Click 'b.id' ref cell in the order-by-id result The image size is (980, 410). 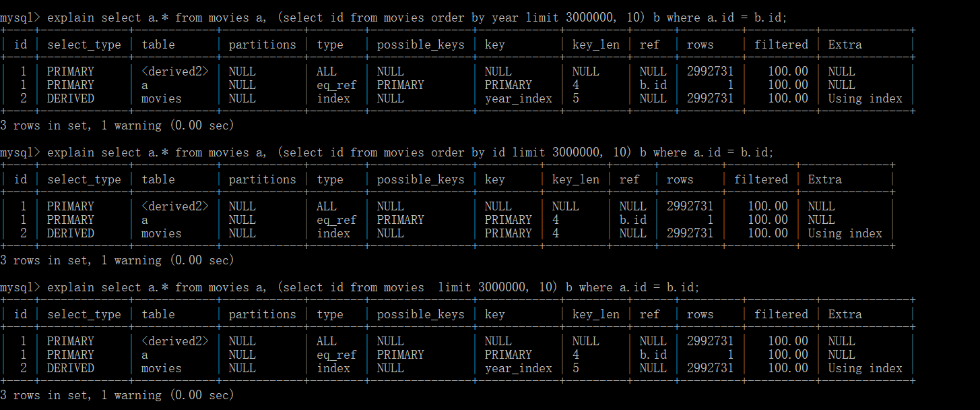[x=633, y=220]
